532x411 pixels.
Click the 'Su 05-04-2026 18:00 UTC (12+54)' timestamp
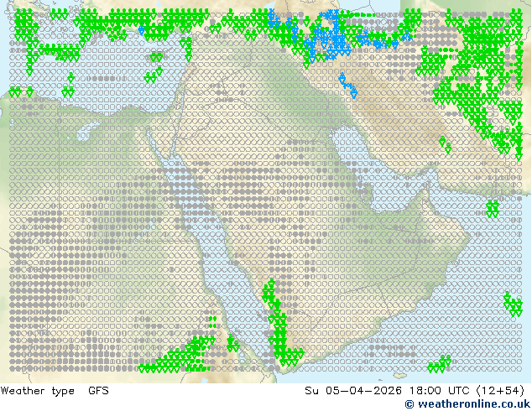(415, 391)
